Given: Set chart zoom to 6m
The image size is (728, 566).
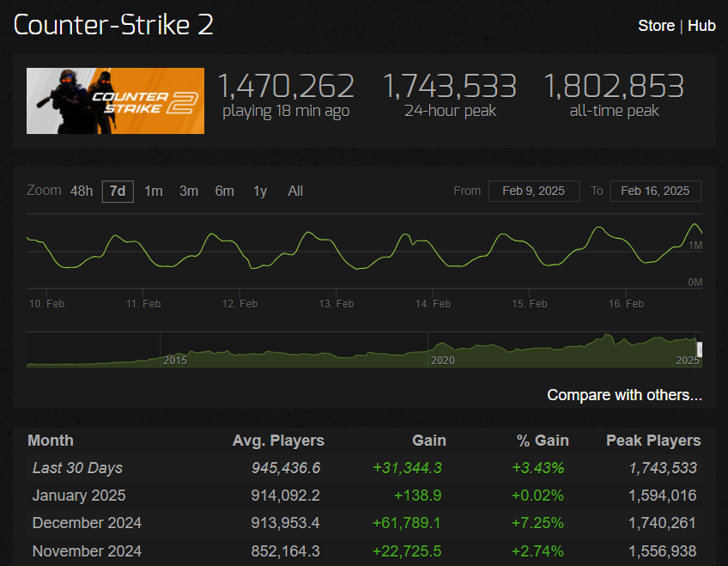Looking at the screenshot, I should pos(224,192).
